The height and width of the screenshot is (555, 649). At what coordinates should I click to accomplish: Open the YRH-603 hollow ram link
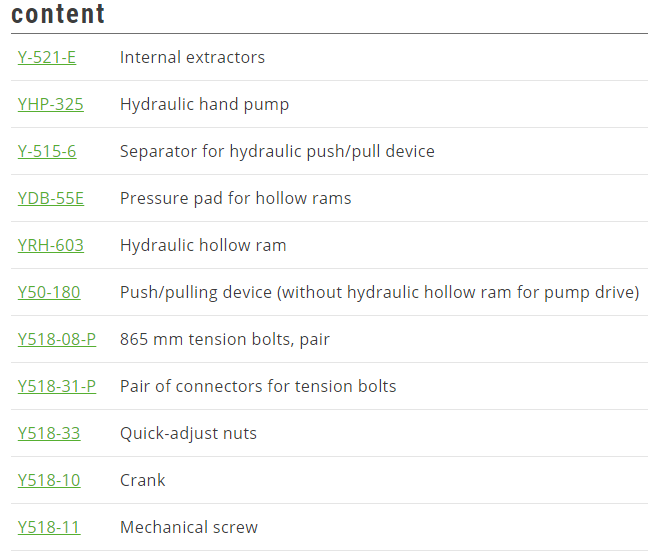[x=51, y=246]
